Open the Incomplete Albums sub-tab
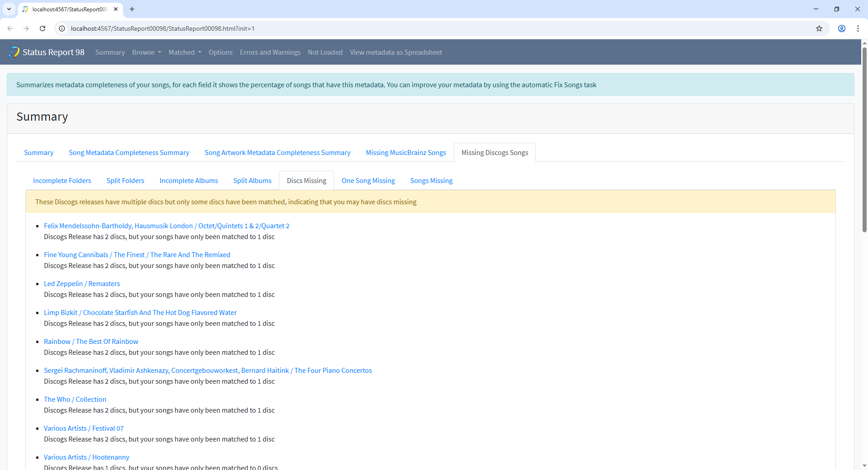This screenshot has width=868, height=470. tap(189, 181)
